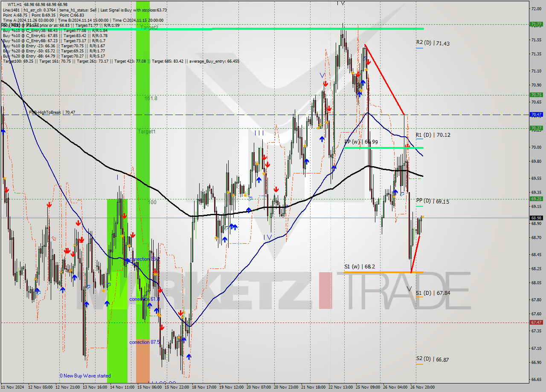Select the S1 (D) | 67.84 support label

tap(433, 293)
